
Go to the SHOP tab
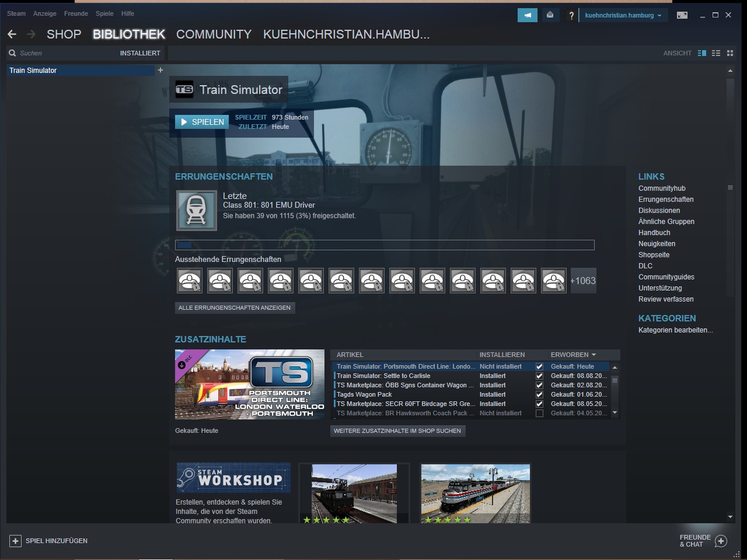coord(64,34)
